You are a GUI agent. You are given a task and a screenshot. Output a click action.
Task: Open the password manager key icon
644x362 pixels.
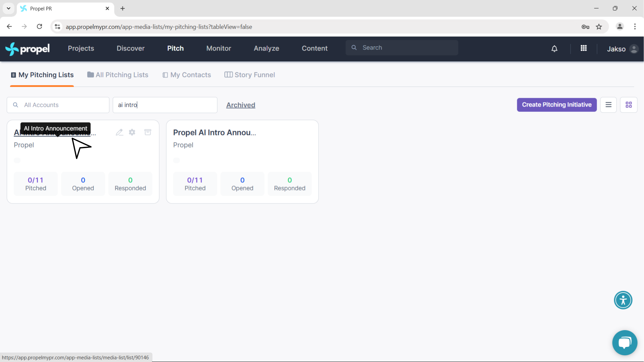[x=585, y=27]
